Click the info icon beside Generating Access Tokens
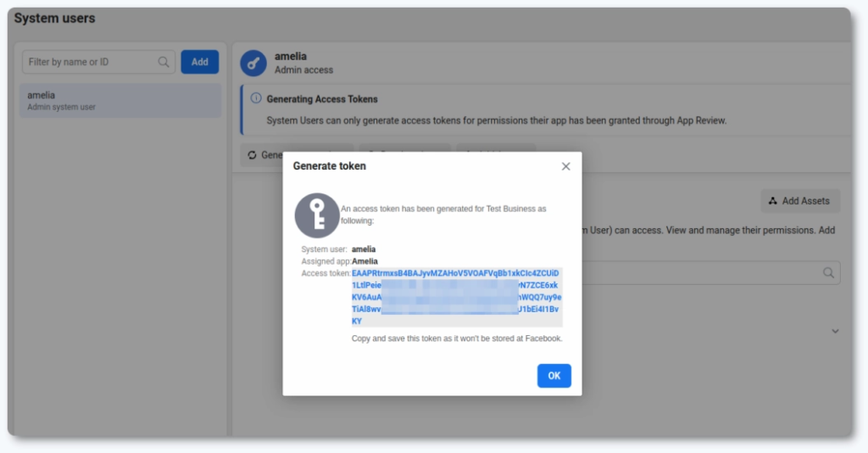The height and width of the screenshot is (453, 868). point(256,99)
